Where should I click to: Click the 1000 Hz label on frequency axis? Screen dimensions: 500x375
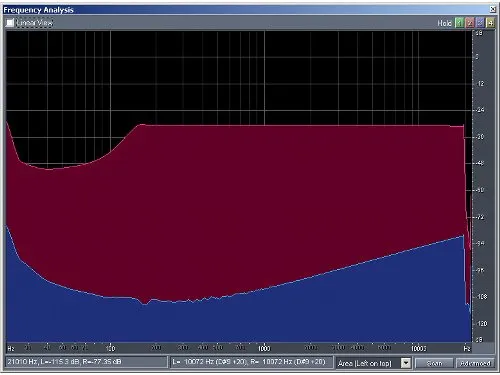tap(264, 348)
